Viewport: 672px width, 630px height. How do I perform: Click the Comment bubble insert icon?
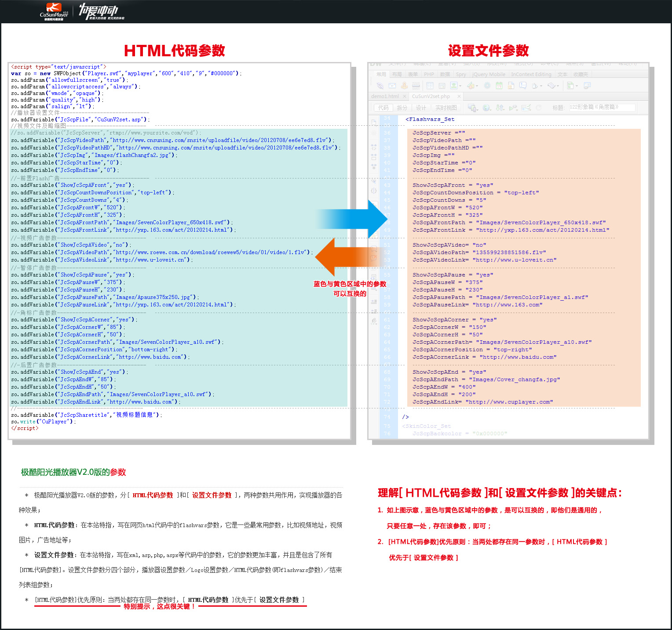point(523,86)
